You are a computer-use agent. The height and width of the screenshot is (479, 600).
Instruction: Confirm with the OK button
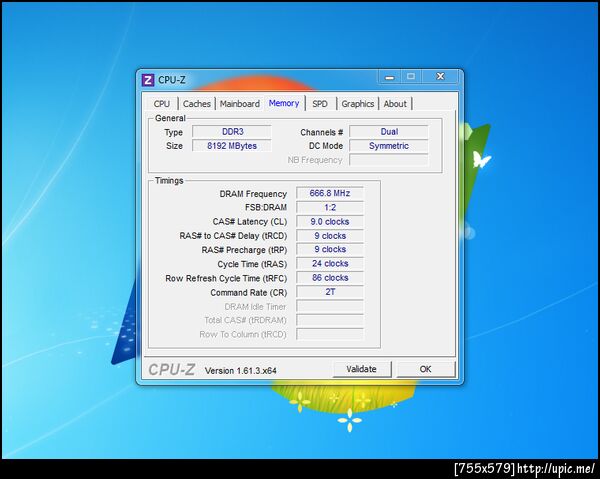click(x=426, y=369)
